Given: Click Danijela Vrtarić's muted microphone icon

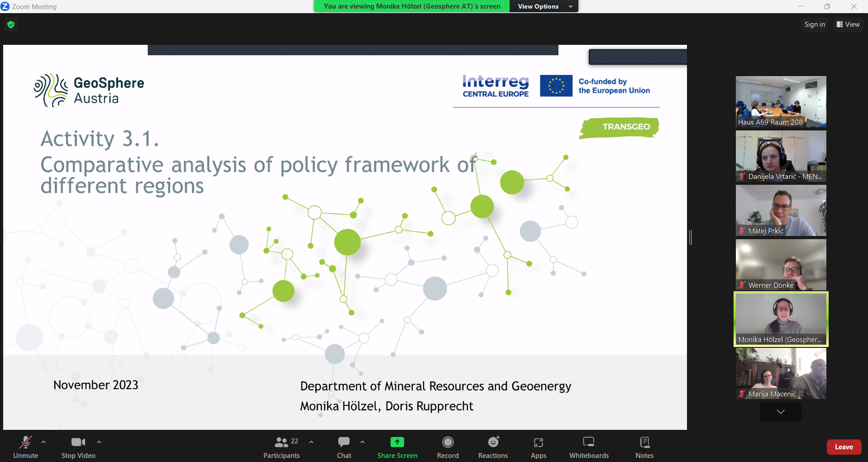Looking at the screenshot, I should tap(742, 176).
